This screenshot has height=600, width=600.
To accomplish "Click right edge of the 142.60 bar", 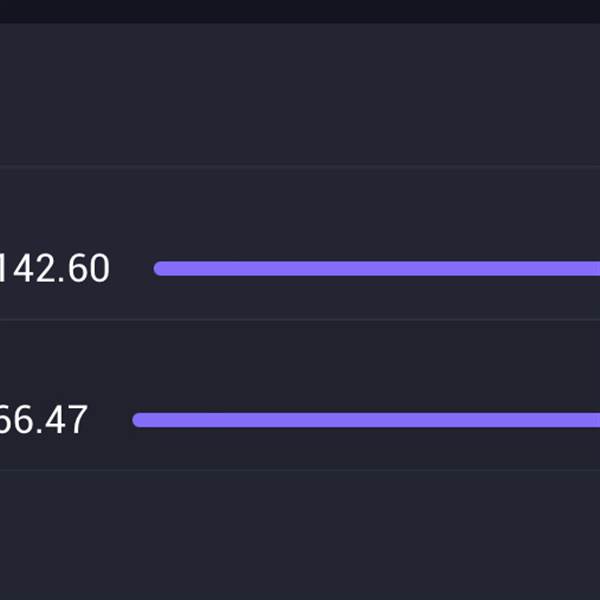I will point(595,268).
